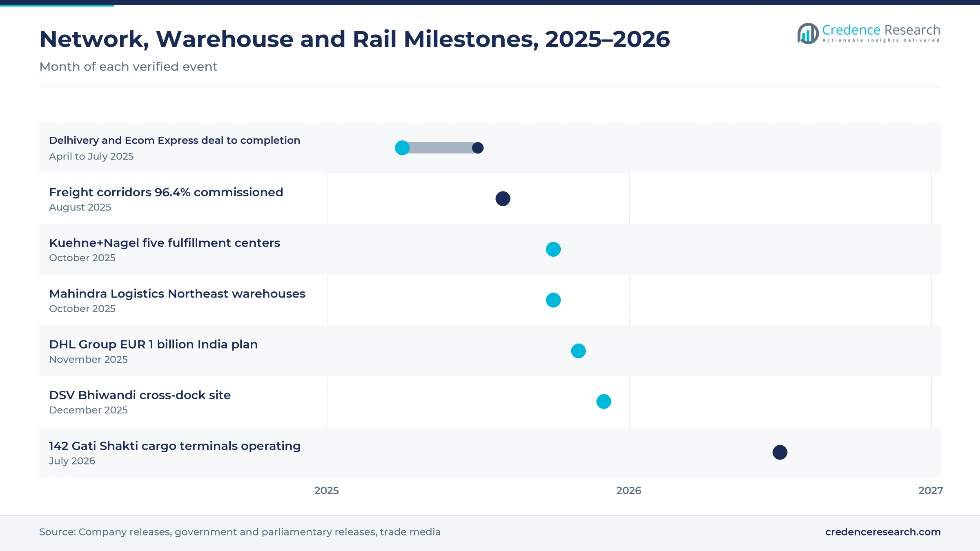Select the DSV Bhiwandi December 2025 marker

pyautogui.click(x=604, y=402)
